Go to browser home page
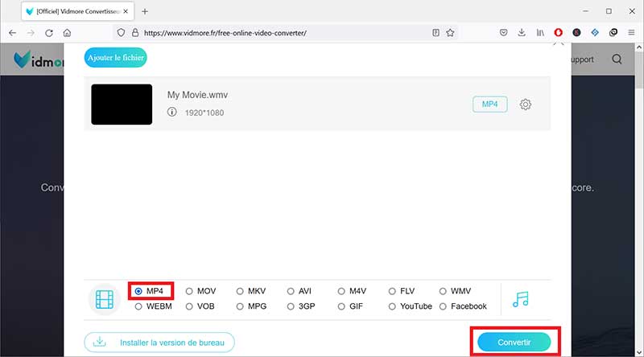The width and height of the screenshot is (644, 357). (68, 33)
